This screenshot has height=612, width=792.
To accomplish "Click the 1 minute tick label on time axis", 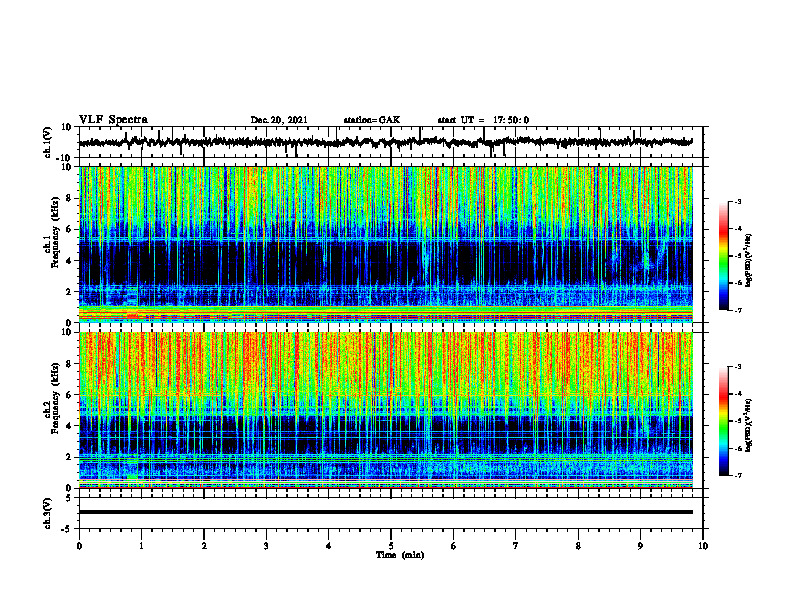I will point(141,546).
